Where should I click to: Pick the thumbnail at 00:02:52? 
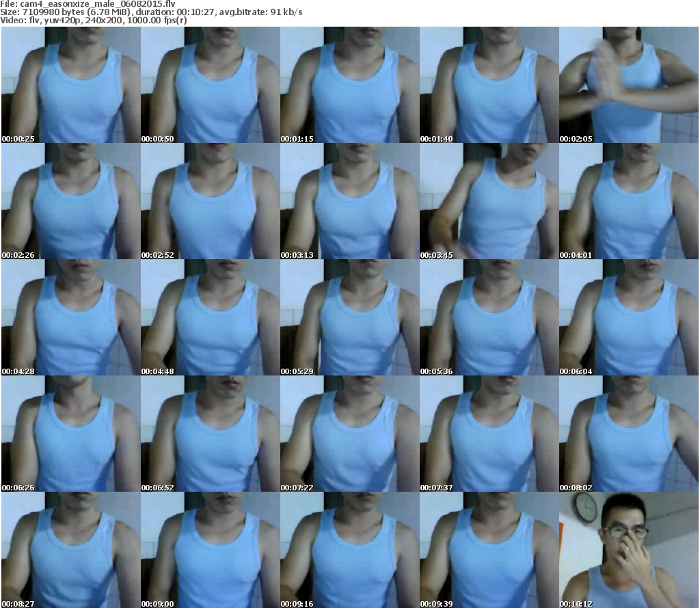click(x=211, y=201)
